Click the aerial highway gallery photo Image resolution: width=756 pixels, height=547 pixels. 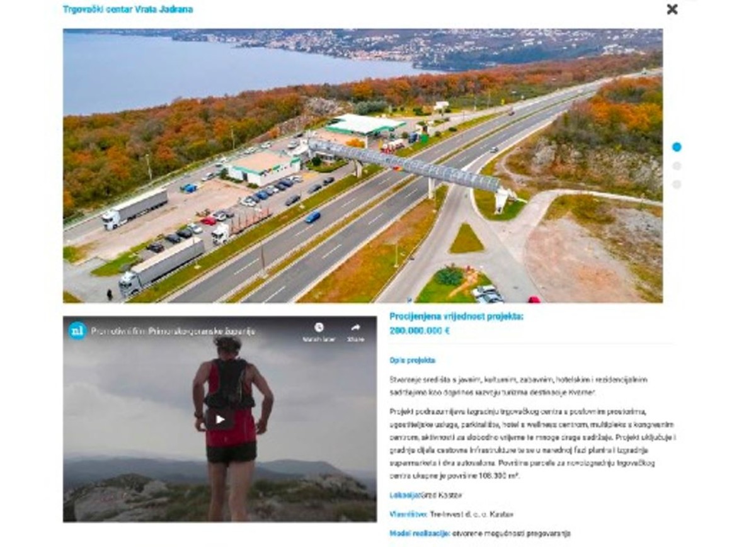(x=362, y=166)
